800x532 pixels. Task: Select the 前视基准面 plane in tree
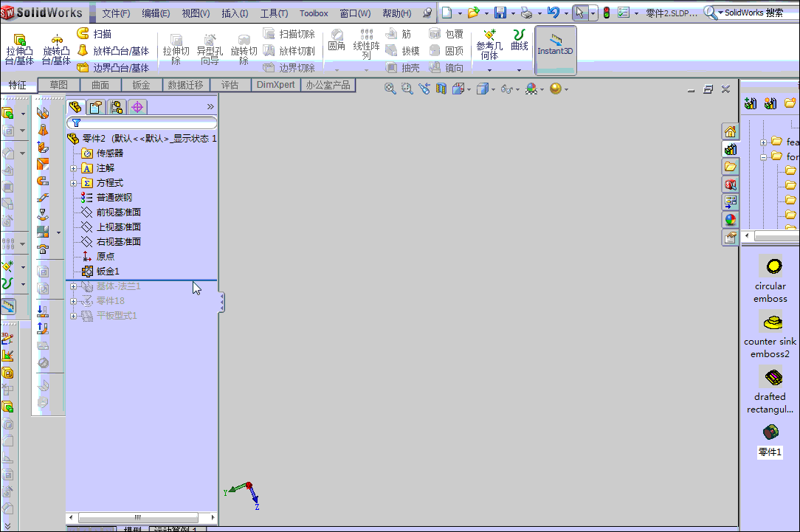click(111, 213)
